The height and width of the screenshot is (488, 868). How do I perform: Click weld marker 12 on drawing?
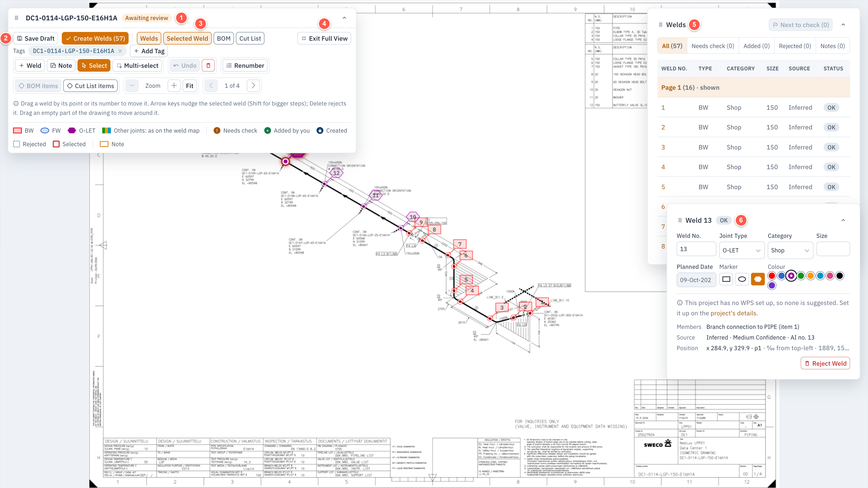[x=336, y=173]
